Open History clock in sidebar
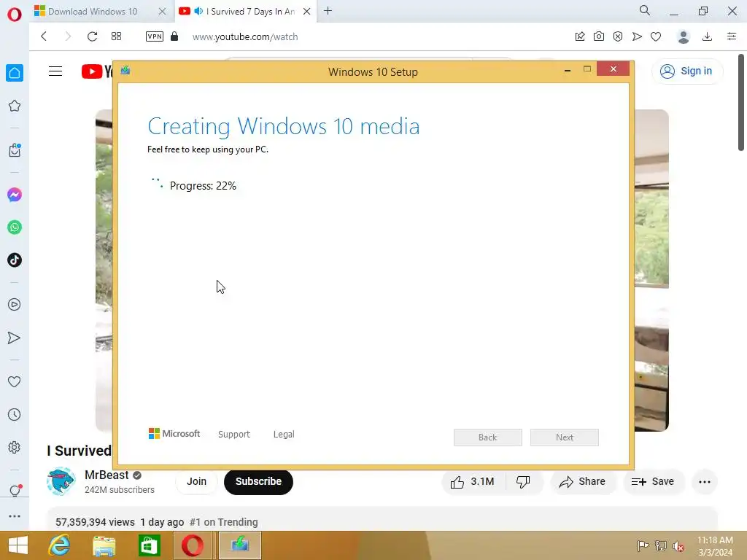The height and width of the screenshot is (560, 747). [x=15, y=415]
